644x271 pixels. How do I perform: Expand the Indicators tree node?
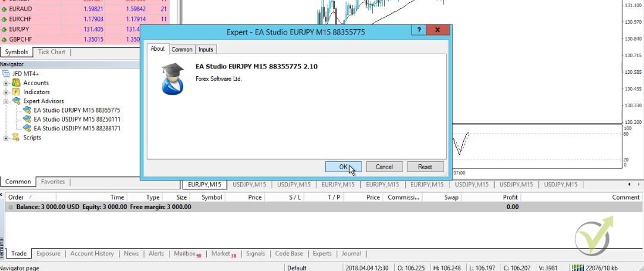[x=6, y=92]
